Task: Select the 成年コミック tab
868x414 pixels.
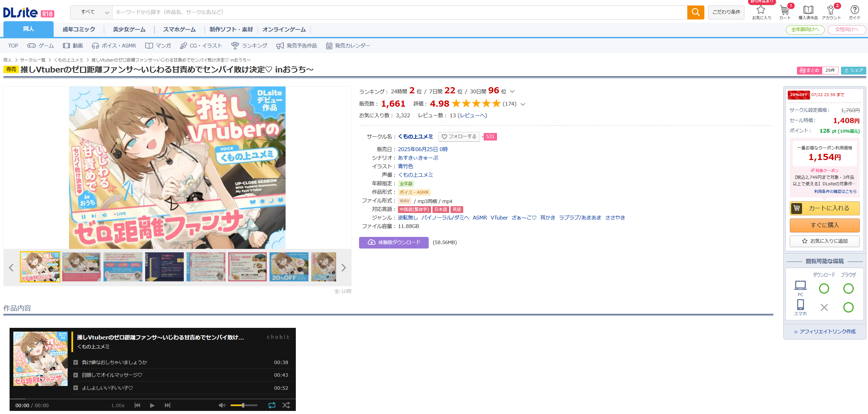Action: (79, 29)
